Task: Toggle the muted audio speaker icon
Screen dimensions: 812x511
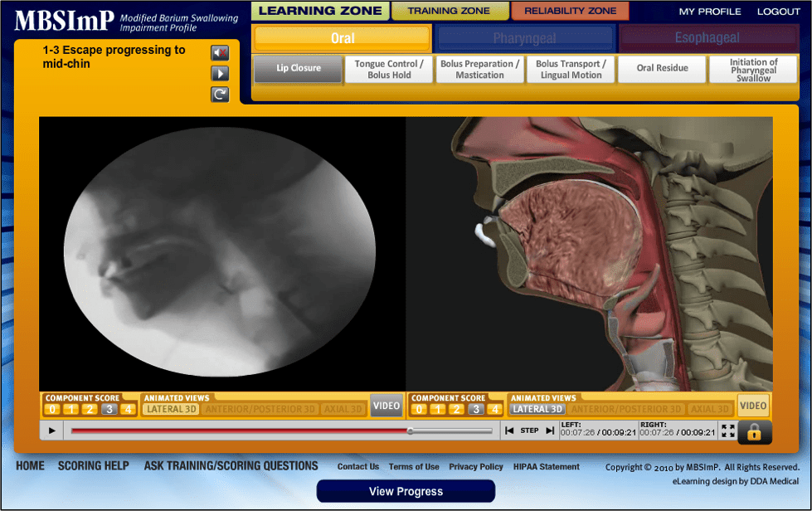Action: pyautogui.click(x=220, y=53)
